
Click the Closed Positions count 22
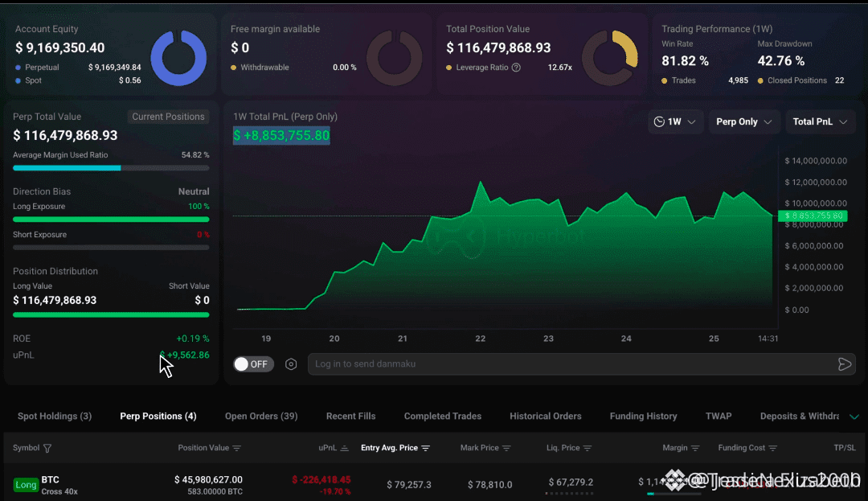coord(839,81)
